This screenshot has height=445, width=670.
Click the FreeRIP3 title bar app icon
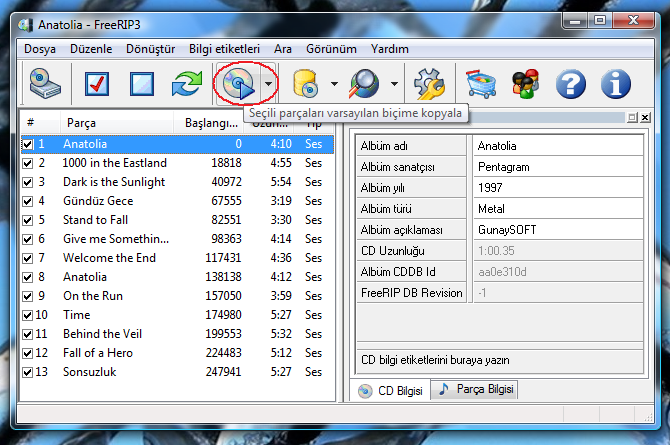pos(26,25)
